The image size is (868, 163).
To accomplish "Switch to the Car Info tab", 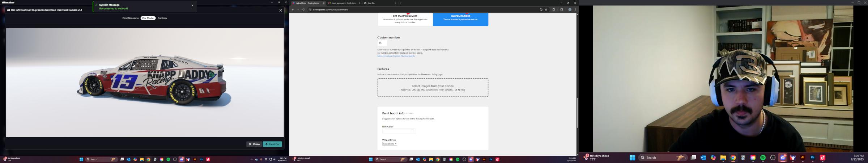I will [x=162, y=18].
